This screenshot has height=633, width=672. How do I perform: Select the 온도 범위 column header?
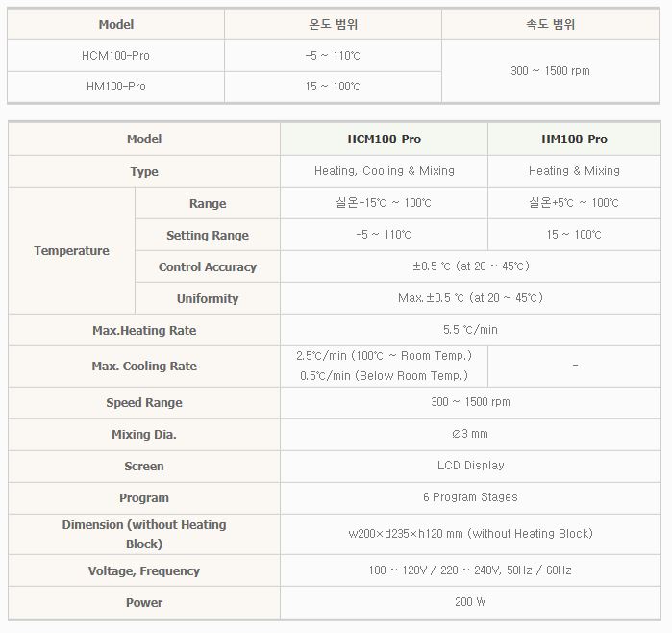[x=333, y=24]
